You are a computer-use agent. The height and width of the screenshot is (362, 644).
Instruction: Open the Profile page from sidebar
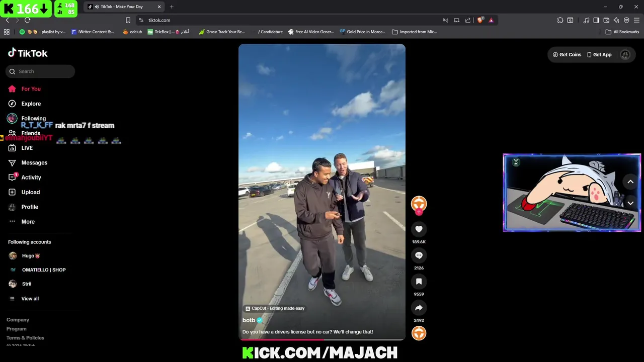coord(23,207)
